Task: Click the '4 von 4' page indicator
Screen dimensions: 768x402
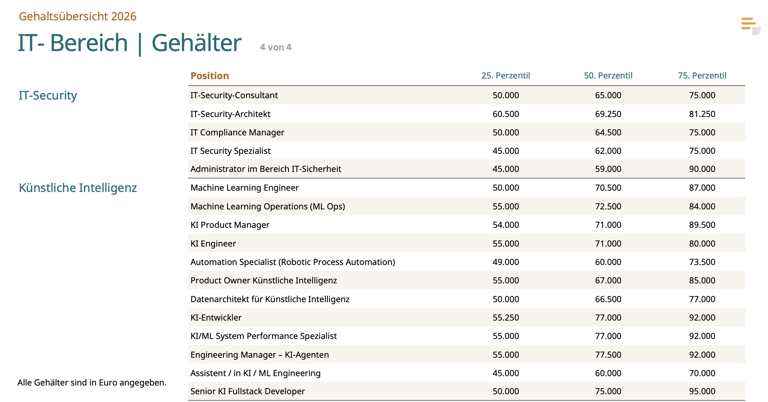Action: point(275,47)
